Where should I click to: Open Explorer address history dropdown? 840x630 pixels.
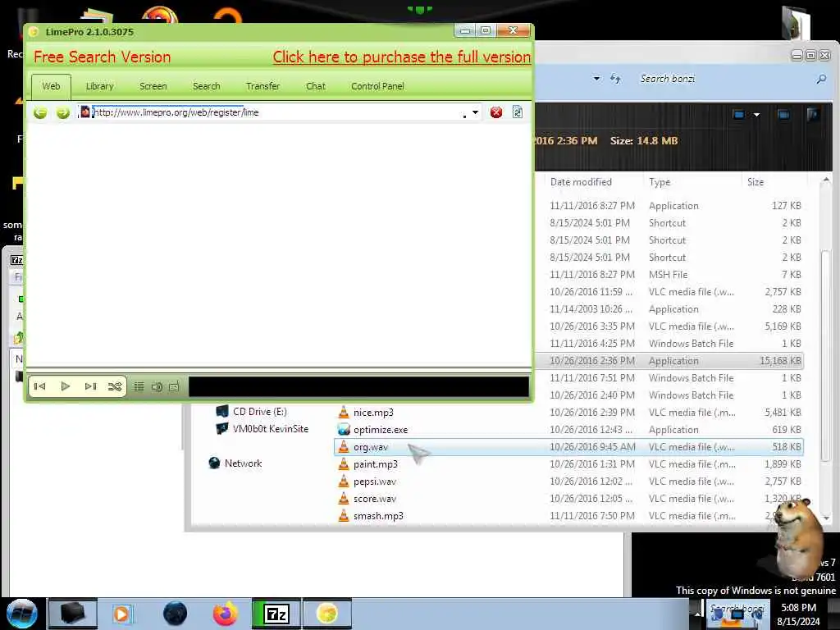point(597,79)
